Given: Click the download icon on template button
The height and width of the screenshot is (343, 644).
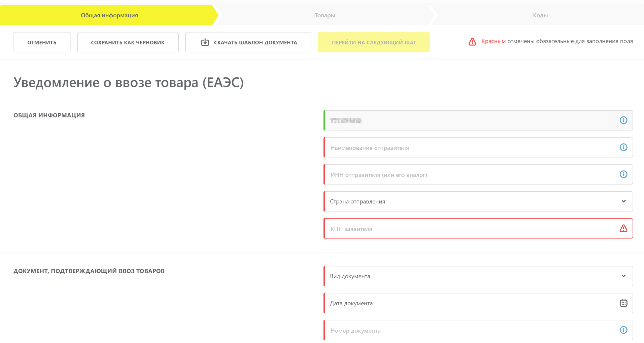Looking at the screenshot, I should coord(205,42).
